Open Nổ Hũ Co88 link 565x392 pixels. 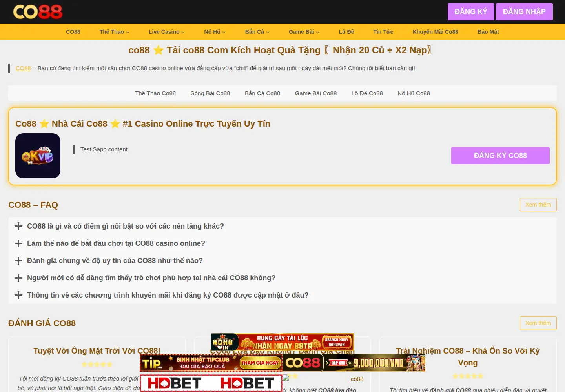(414, 93)
